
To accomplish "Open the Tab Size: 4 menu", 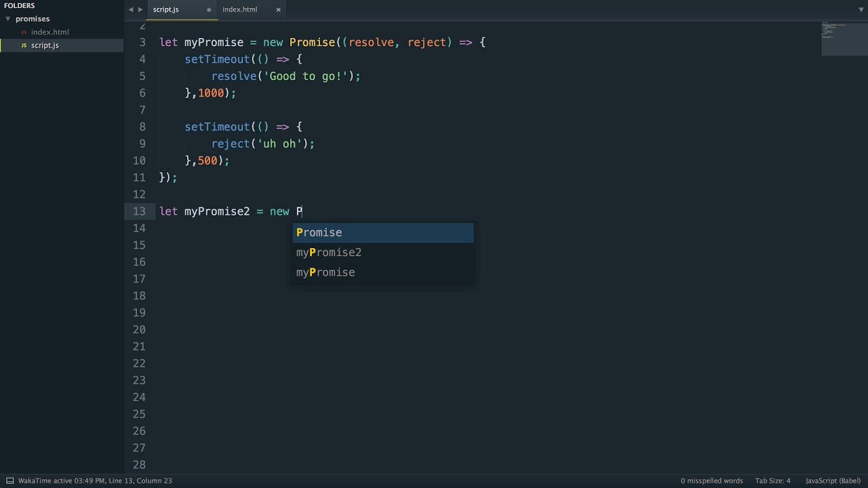I will tap(772, 481).
